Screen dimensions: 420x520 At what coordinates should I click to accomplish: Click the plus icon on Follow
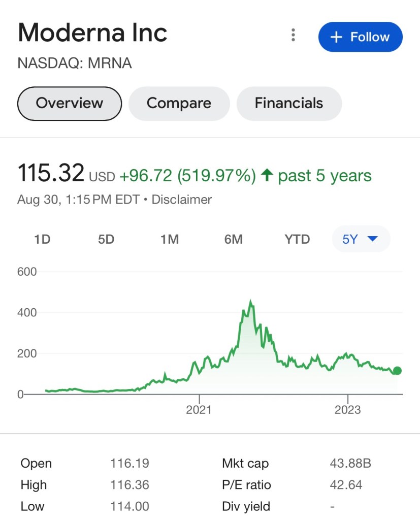pyautogui.click(x=336, y=37)
